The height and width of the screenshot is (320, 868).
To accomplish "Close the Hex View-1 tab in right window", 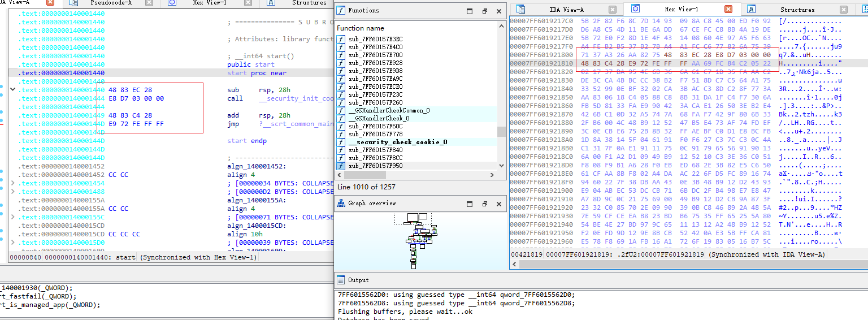I will click(x=728, y=10).
